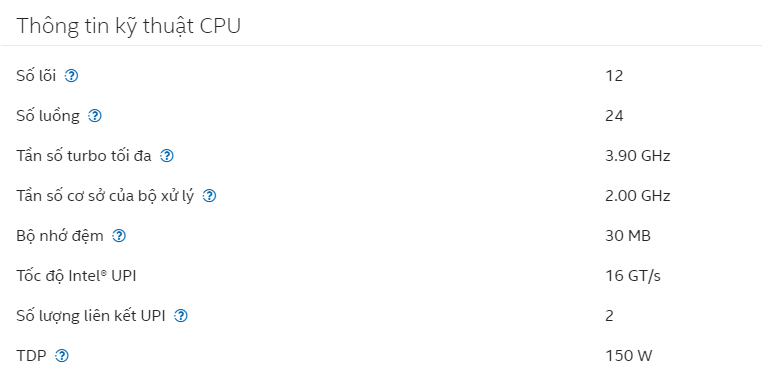The image size is (762, 383).
Task: Click the Số luồng label text
Action: coord(48,116)
